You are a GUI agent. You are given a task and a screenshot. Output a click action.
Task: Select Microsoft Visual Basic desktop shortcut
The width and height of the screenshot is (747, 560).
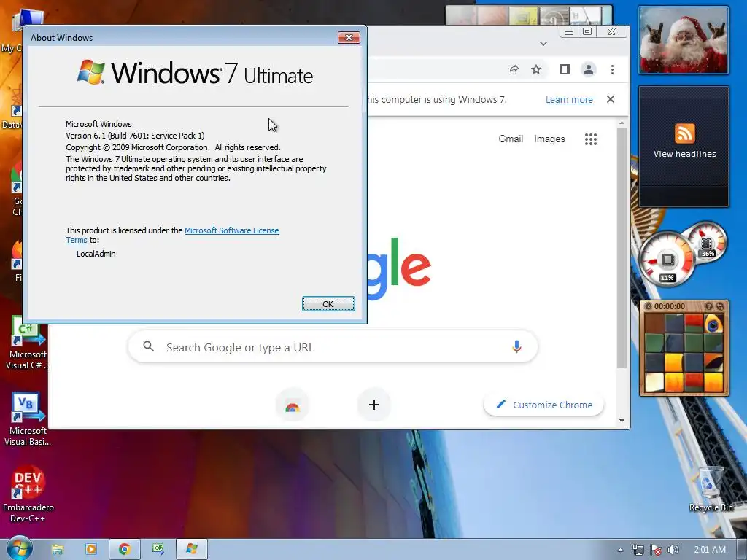click(x=28, y=419)
